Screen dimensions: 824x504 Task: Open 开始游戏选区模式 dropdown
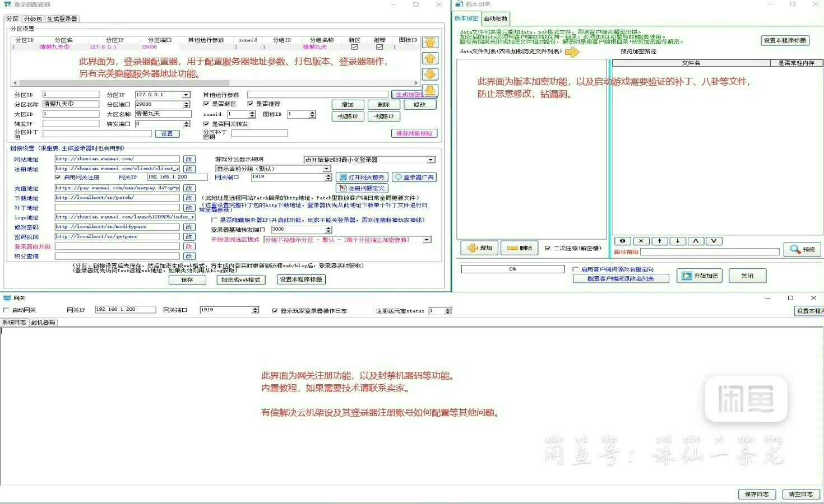coord(427,240)
